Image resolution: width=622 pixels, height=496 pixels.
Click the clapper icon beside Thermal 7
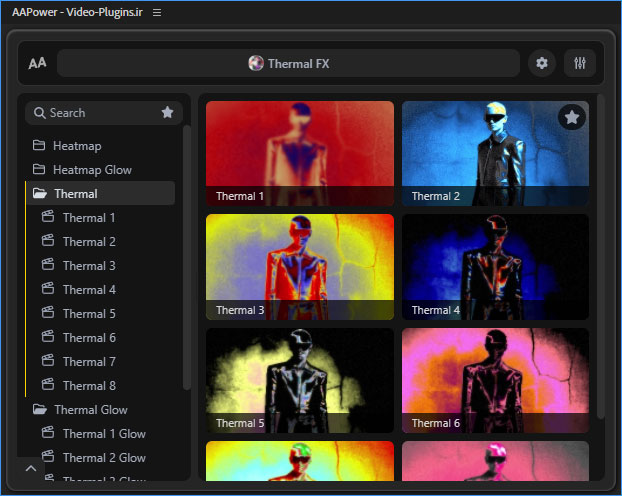(47, 362)
